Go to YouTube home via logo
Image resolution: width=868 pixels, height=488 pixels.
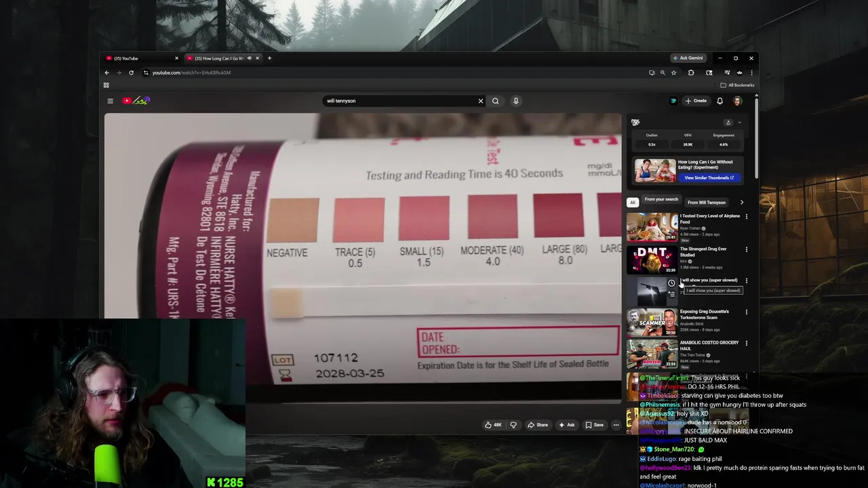tap(136, 101)
